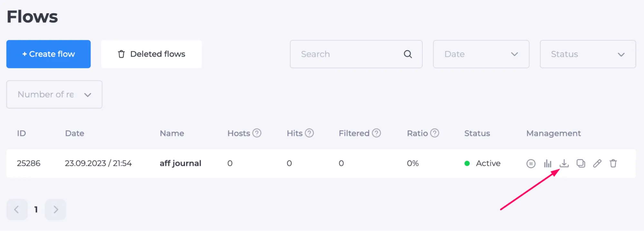Duplicate the aff journal flow
This screenshot has height=231, width=644.
coord(581,164)
